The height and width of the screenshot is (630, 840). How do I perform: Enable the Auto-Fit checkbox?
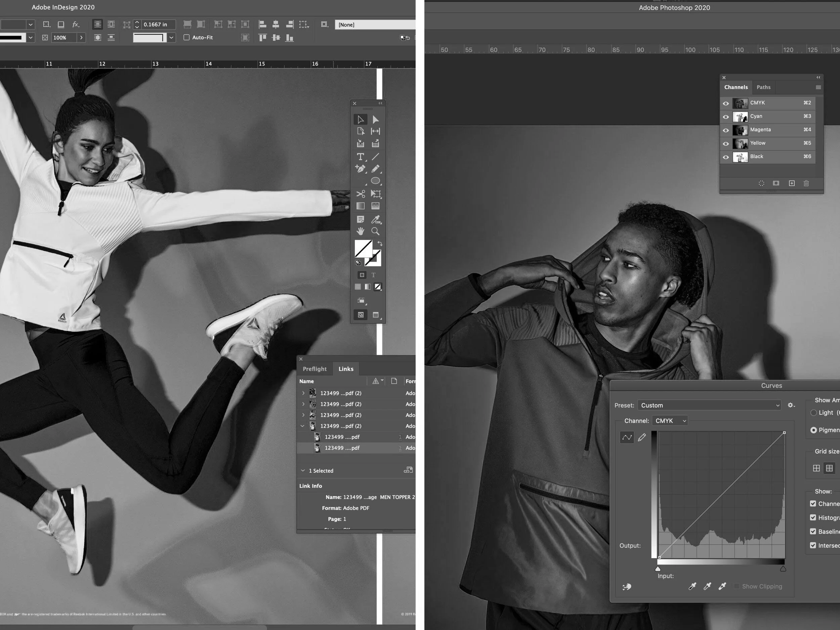187,37
